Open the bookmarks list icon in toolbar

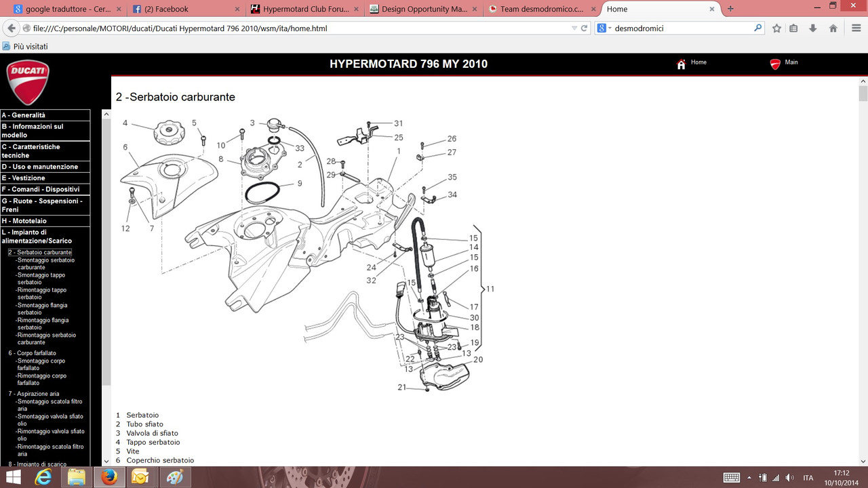794,28
